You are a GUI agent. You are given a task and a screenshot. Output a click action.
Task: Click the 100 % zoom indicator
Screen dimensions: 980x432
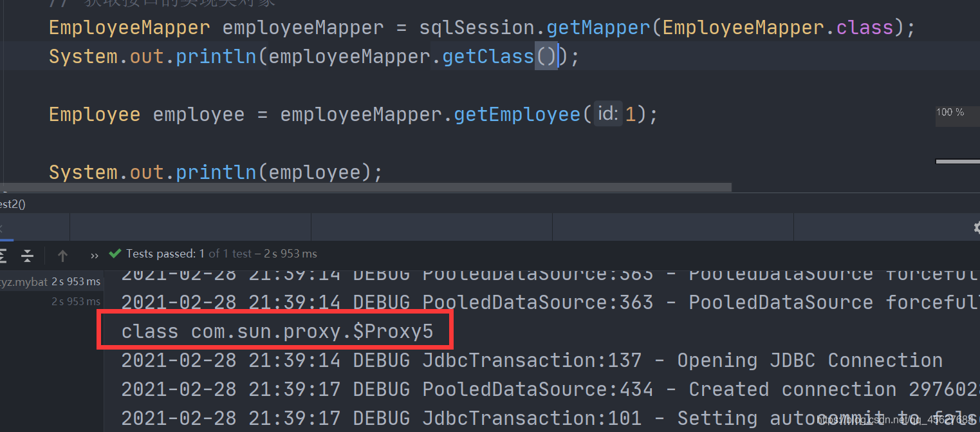point(950,112)
